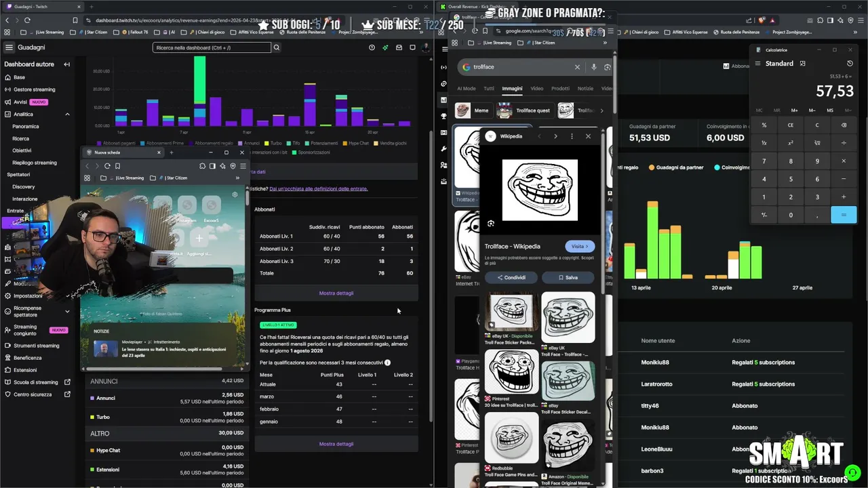This screenshot has width=868, height=488.
Task: Click the Calculator equals button
Action: [x=844, y=215]
